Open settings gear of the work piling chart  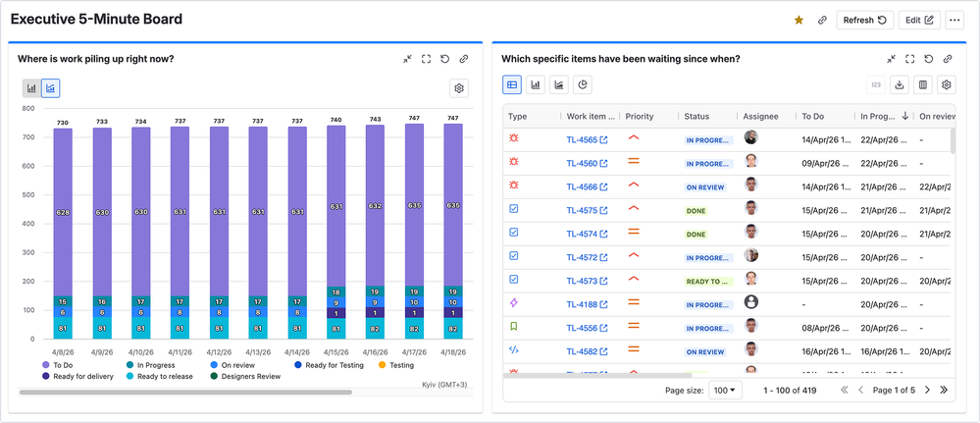tap(458, 88)
